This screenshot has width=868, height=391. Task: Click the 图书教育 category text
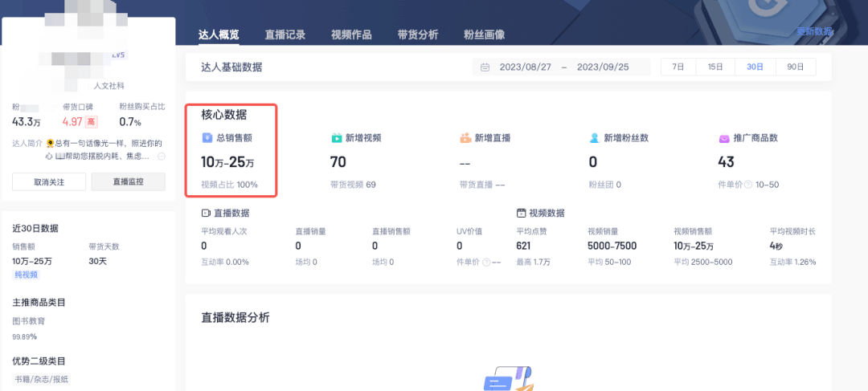pyautogui.click(x=29, y=321)
